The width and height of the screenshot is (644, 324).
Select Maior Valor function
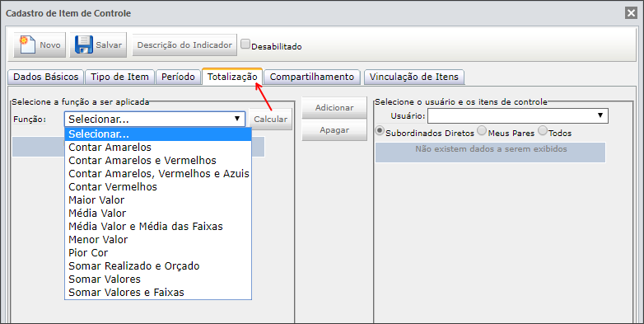pos(158,200)
